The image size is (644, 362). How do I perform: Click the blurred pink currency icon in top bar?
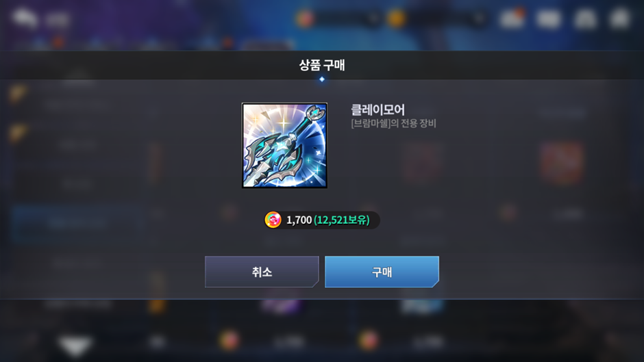[305, 18]
